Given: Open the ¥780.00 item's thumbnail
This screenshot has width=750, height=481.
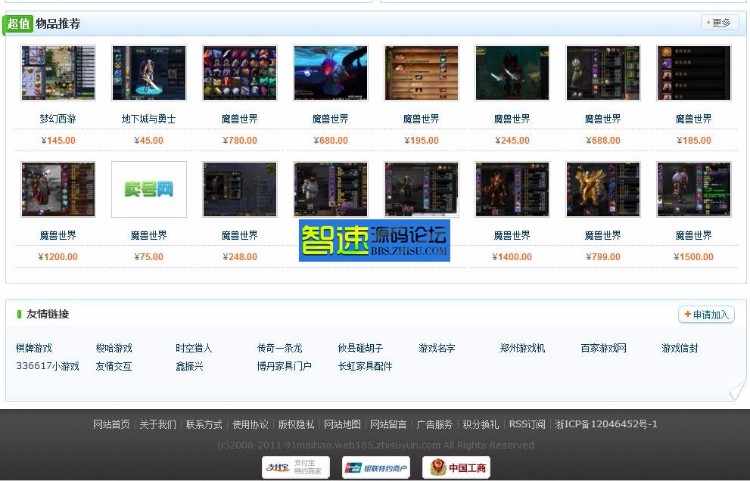Looking at the screenshot, I should tap(240, 73).
